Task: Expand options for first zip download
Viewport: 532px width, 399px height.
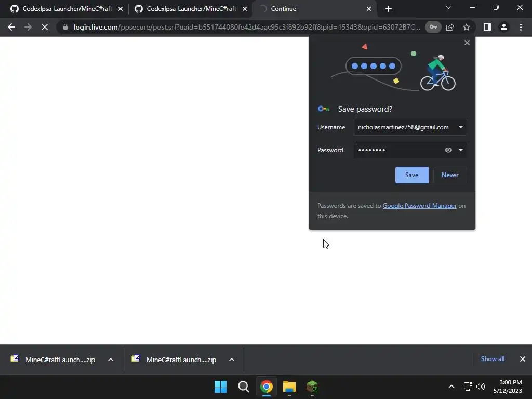Action: [x=110, y=360]
